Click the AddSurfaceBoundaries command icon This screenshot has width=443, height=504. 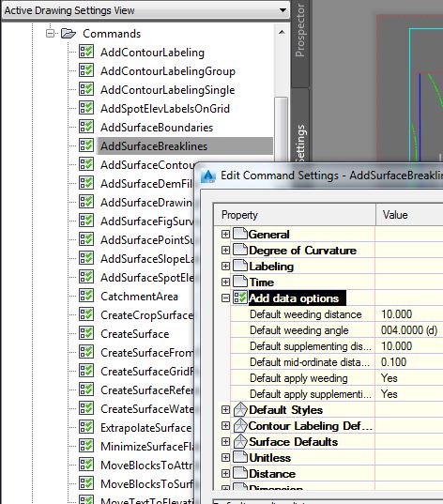[x=86, y=127]
